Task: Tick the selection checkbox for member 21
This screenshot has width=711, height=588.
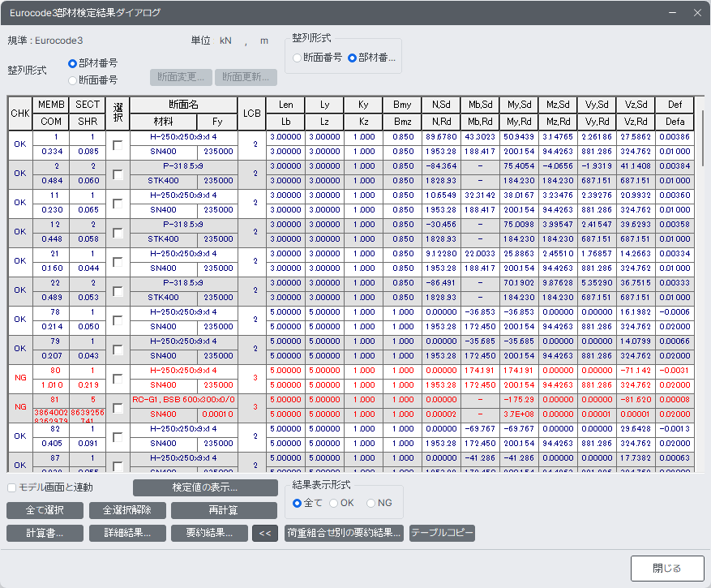Action: 118,262
